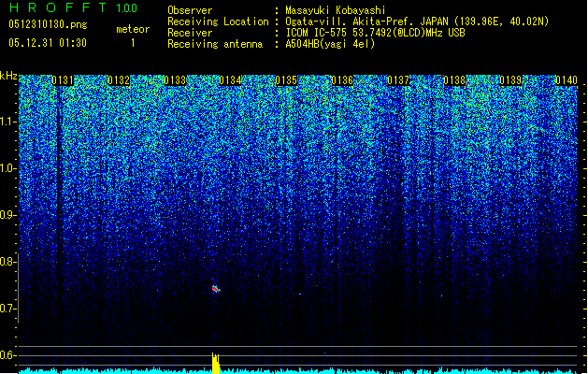Click the 0138 time marker
Screen dimensions: 588x374
454,80
